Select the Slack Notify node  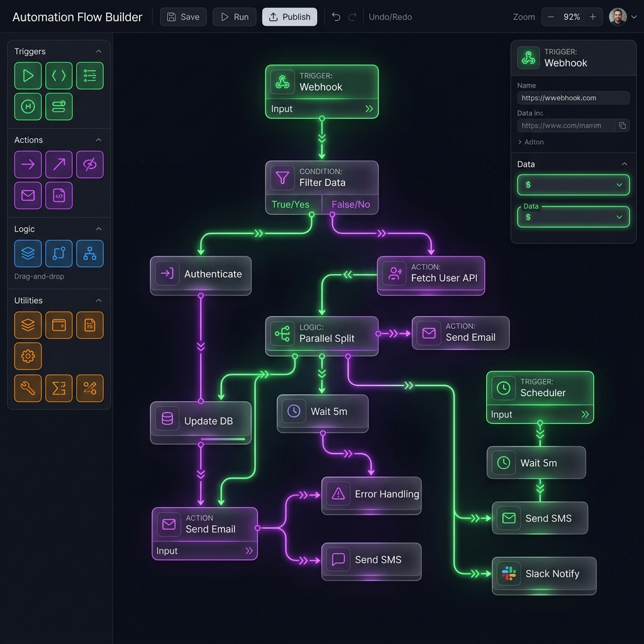coord(544,575)
